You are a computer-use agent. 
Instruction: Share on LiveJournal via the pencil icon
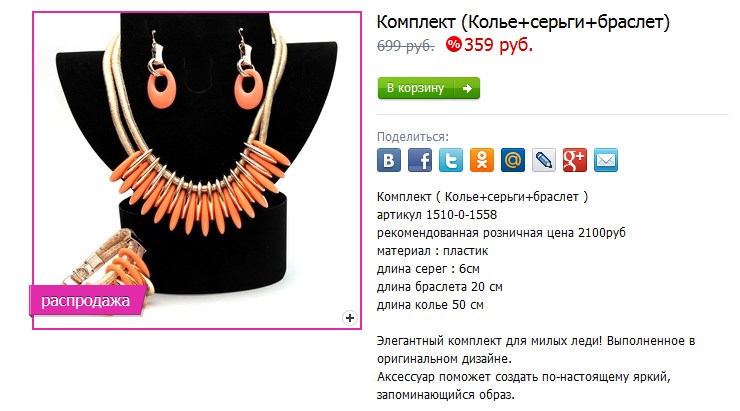point(544,160)
